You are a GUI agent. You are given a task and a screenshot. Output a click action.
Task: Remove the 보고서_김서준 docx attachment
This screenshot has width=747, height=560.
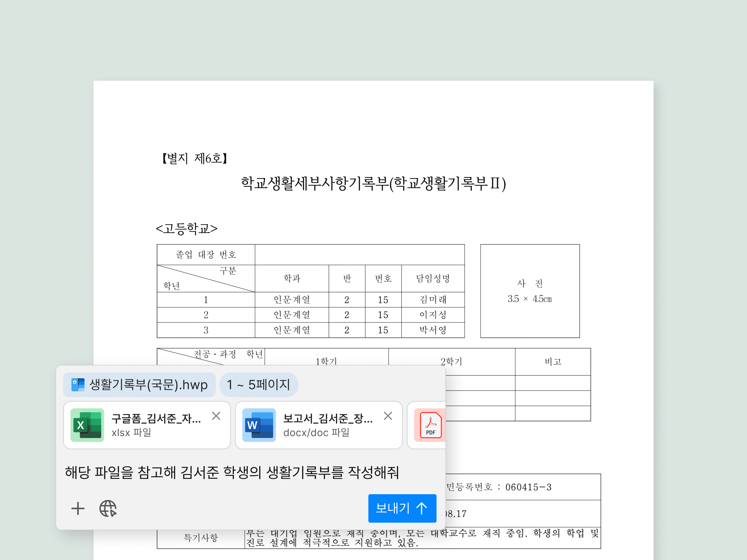pyautogui.click(x=388, y=416)
